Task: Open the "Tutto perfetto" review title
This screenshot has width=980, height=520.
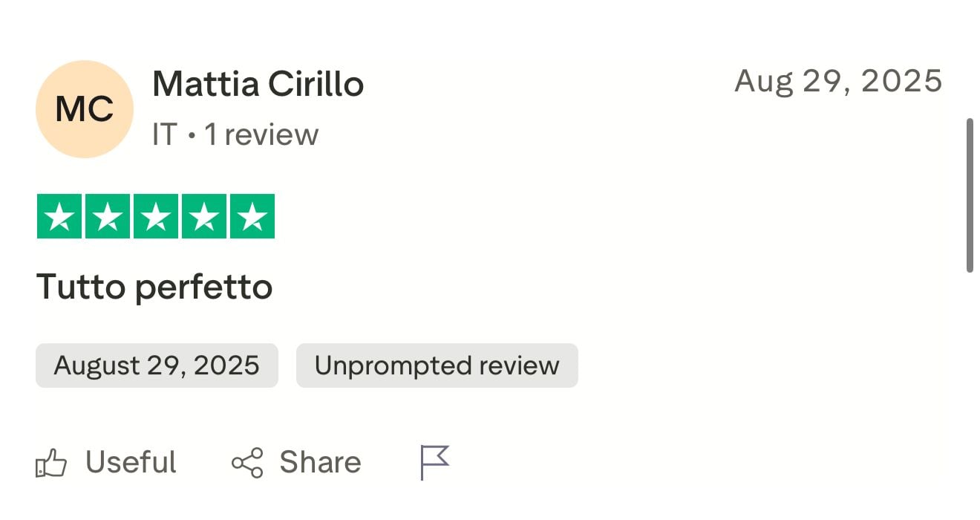Action: pos(154,287)
